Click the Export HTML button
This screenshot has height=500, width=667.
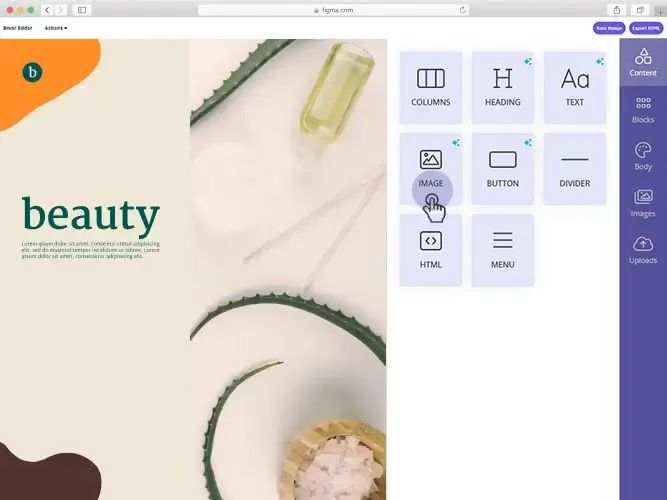pos(646,28)
